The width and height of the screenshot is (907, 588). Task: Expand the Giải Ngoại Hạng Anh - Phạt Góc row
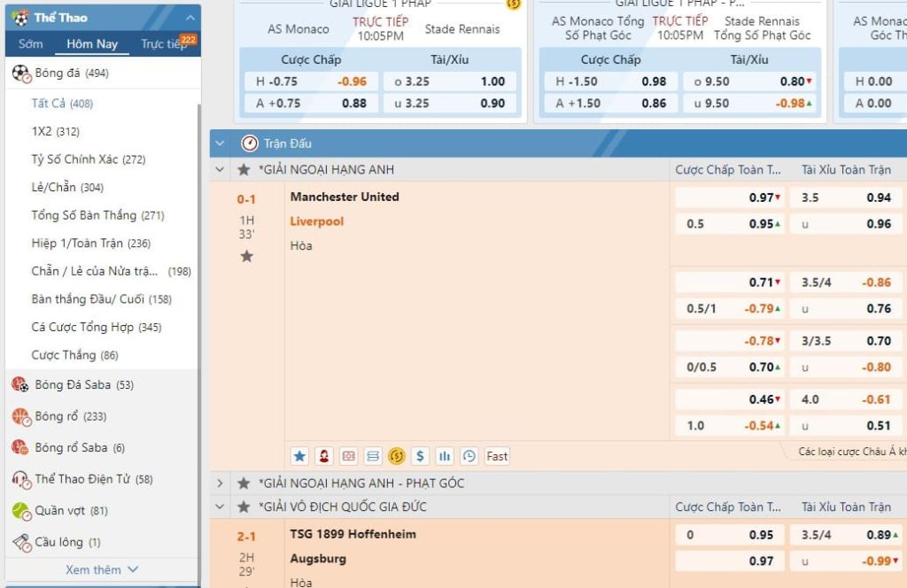tap(221, 484)
